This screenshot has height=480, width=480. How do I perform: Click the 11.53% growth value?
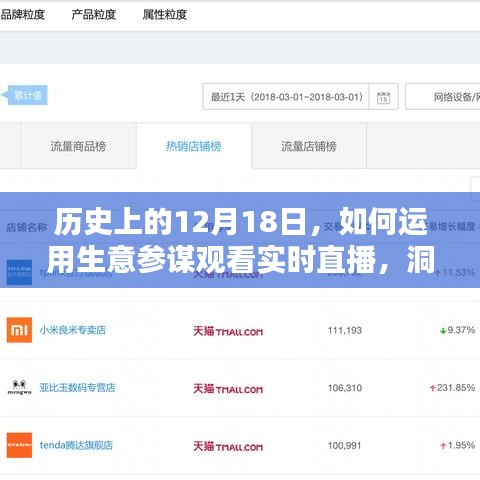455,273
